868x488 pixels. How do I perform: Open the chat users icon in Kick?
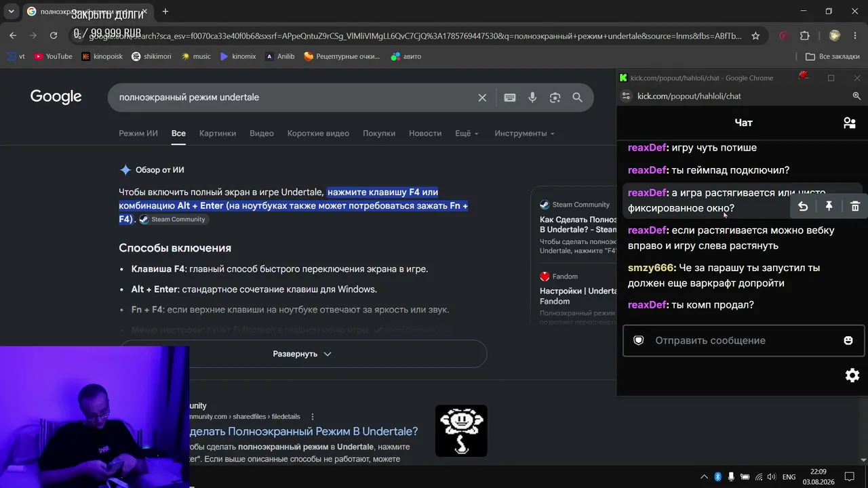pyautogui.click(x=849, y=123)
